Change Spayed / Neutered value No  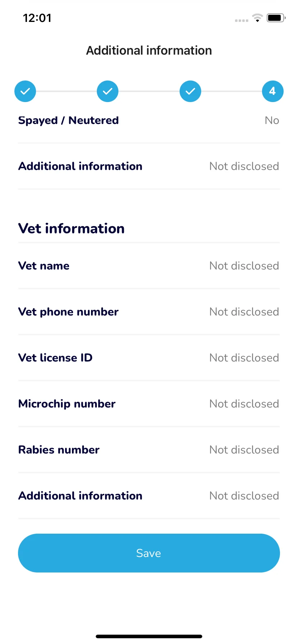pyautogui.click(x=272, y=120)
